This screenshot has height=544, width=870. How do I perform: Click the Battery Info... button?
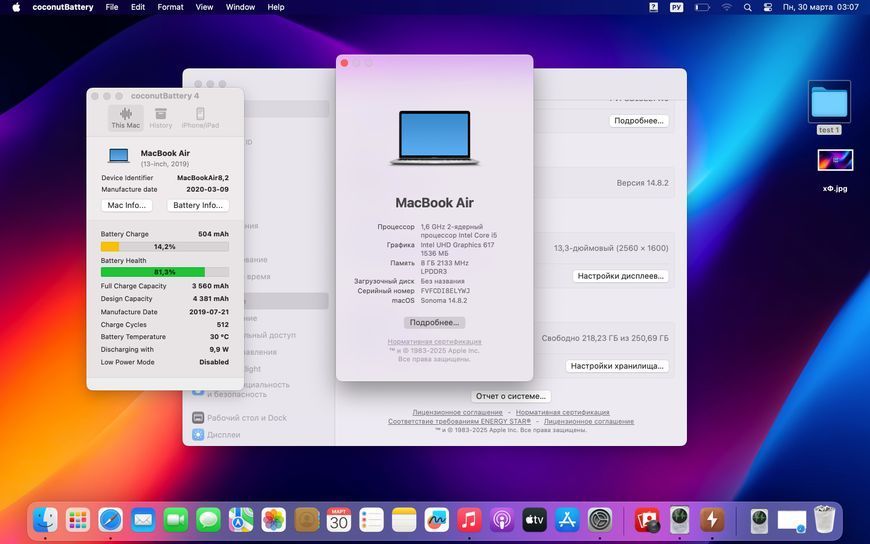pyautogui.click(x=198, y=205)
